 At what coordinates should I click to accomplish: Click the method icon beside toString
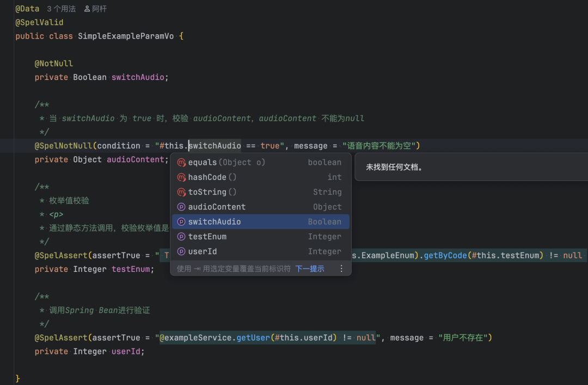[x=182, y=191]
